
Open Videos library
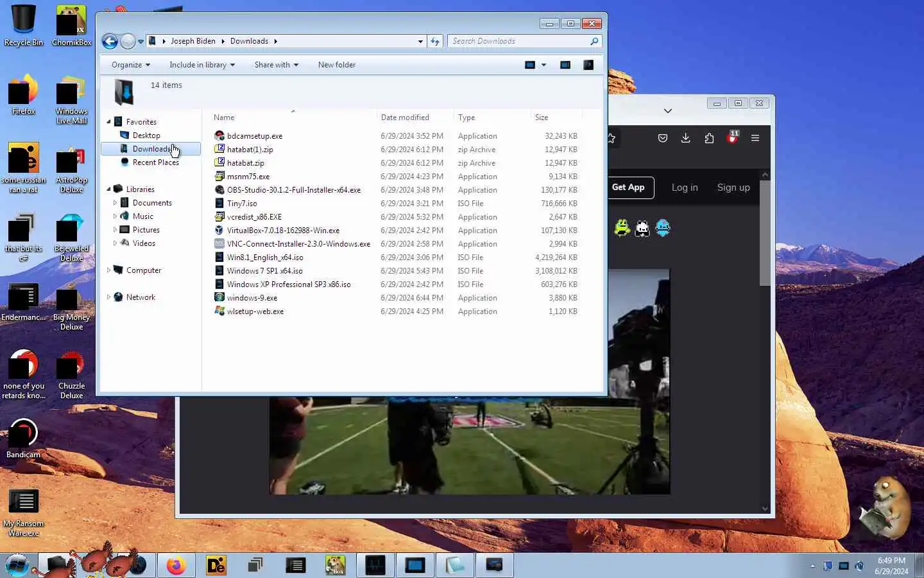[144, 243]
